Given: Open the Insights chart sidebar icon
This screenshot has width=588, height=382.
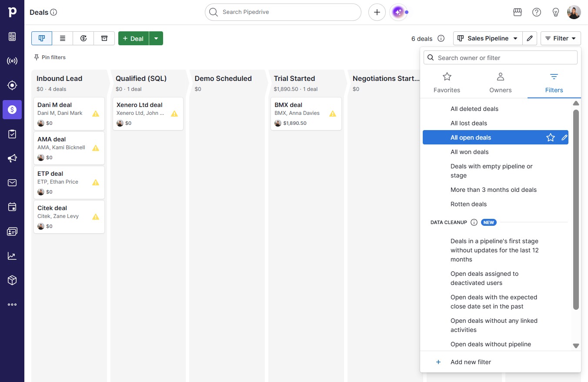Looking at the screenshot, I should pos(12,256).
